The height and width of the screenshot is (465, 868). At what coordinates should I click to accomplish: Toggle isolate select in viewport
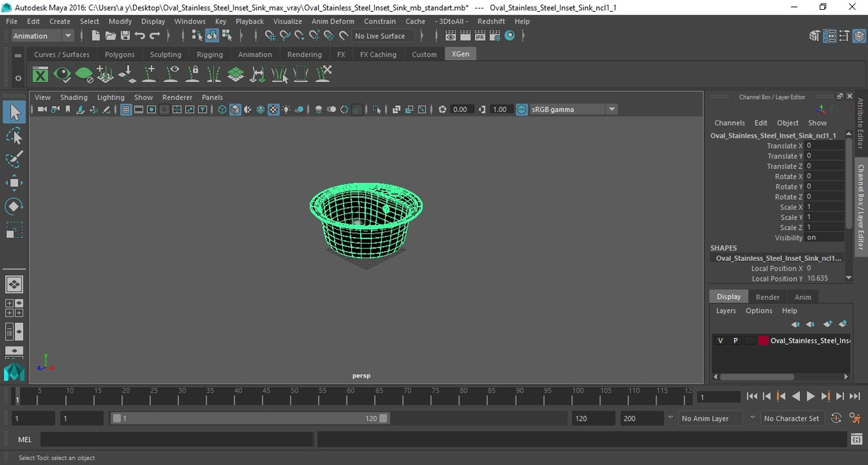(x=376, y=109)
